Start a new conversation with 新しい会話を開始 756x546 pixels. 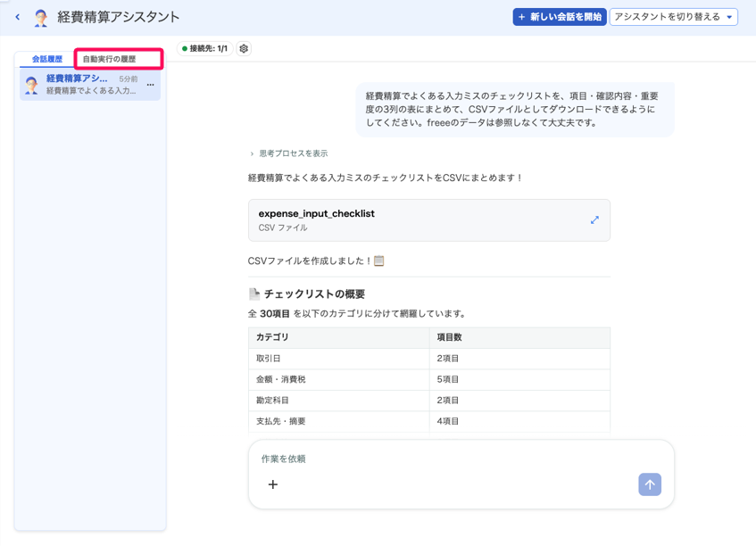pyautogui.click(x=560, y=17)
